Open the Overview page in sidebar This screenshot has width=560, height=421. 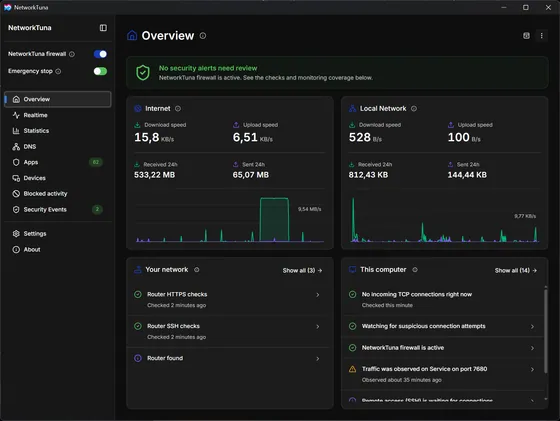pyautogui.click(x=58, y=99)
